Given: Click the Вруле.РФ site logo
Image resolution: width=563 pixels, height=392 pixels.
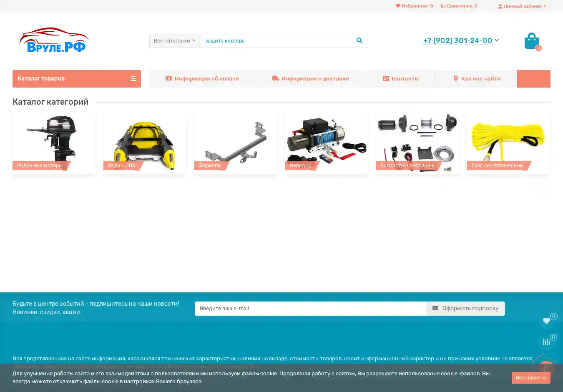Looking at the screenshot, I should 54,40.
